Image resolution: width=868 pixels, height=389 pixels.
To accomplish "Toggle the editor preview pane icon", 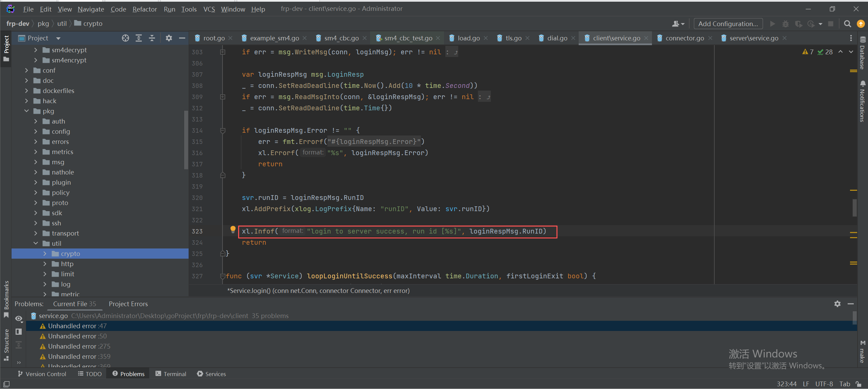I will [19, 332].
